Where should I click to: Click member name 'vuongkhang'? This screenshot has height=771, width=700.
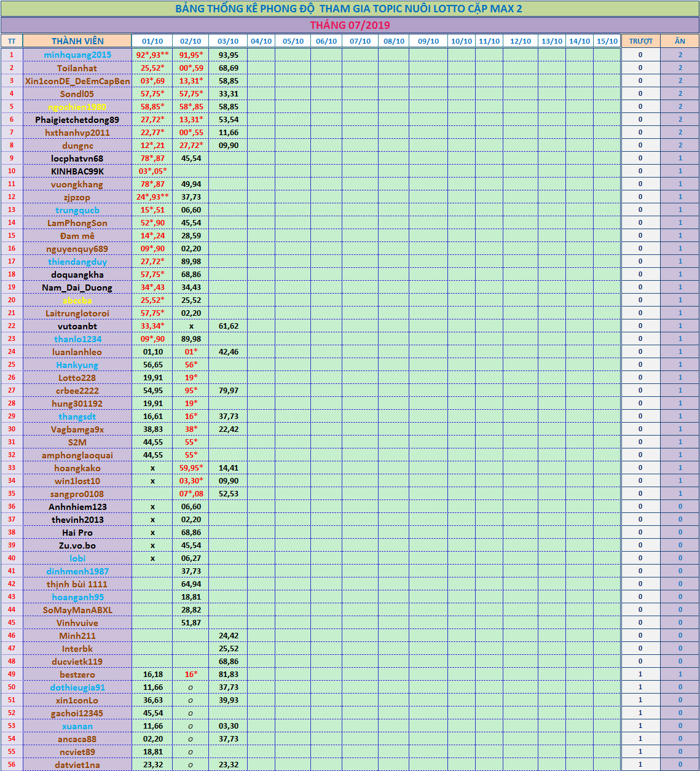pyautogui.click(x=77, y=184)
